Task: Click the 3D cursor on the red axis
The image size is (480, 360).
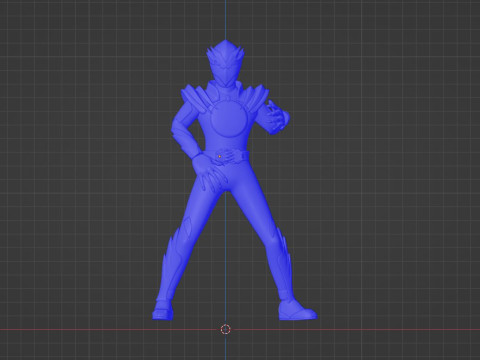Action: (226, 329)
